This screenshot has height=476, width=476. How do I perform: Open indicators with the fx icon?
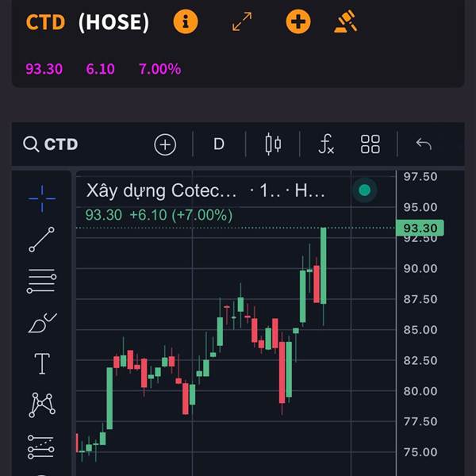[326, 144]
